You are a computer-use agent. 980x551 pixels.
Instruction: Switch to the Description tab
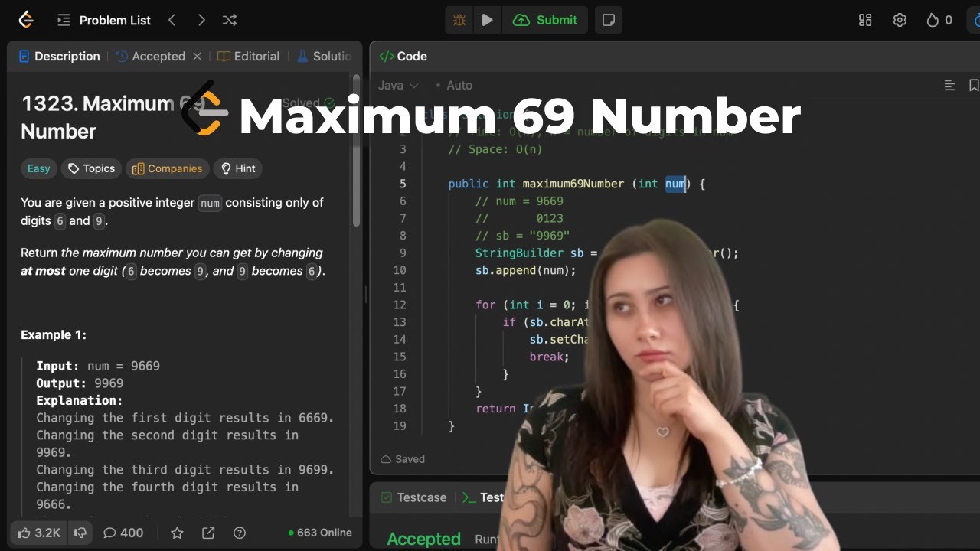pos(59,56)
